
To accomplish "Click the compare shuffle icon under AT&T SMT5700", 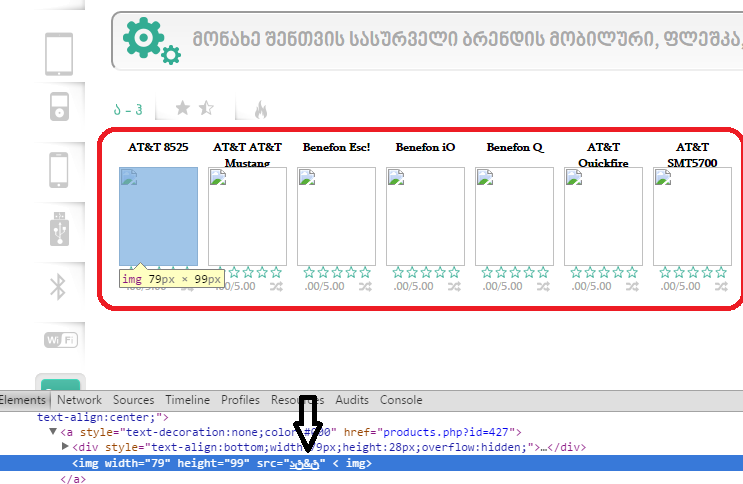I will (x=721, y=286).
